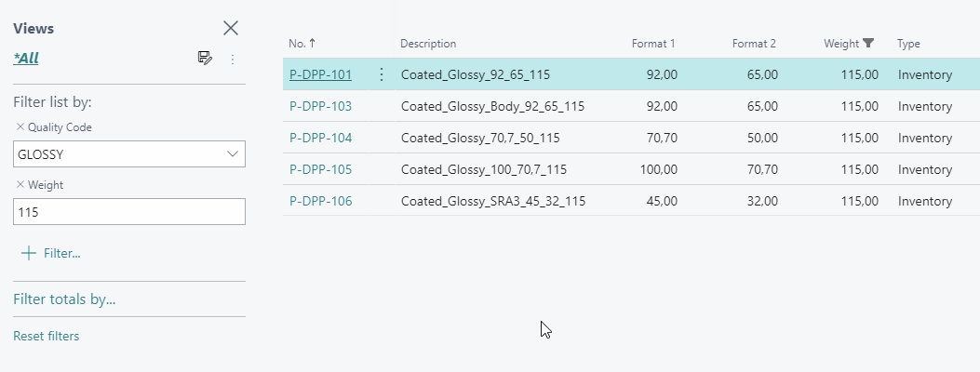Click the Weight column filter funnel icon
Screen dimensions: 980x372
point(868,43)
